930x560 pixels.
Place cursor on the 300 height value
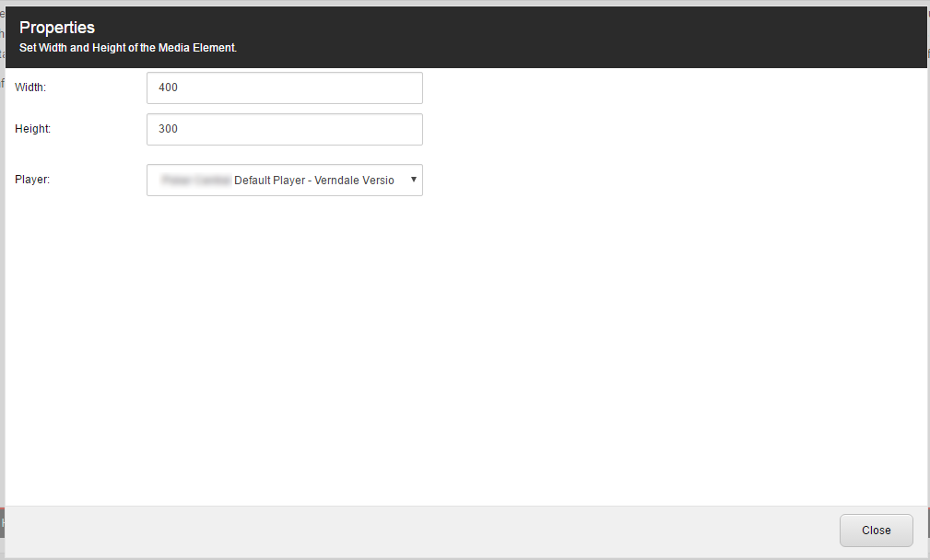168,129
